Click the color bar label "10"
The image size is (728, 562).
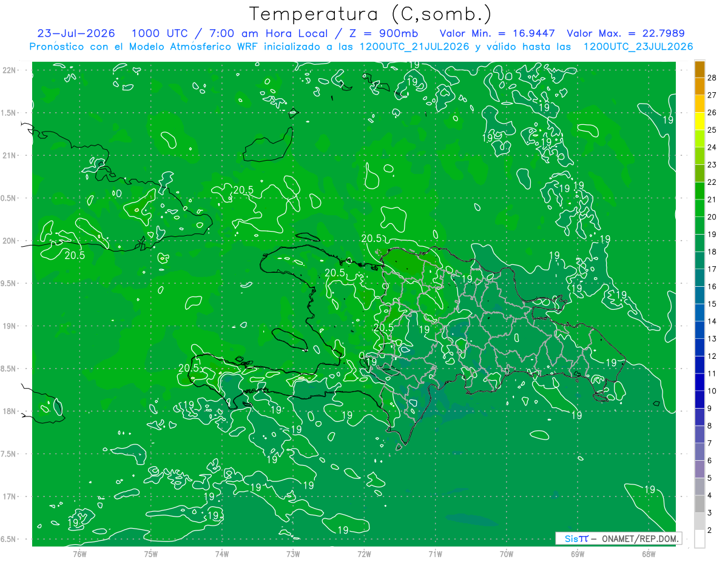[x=712, y=390]
